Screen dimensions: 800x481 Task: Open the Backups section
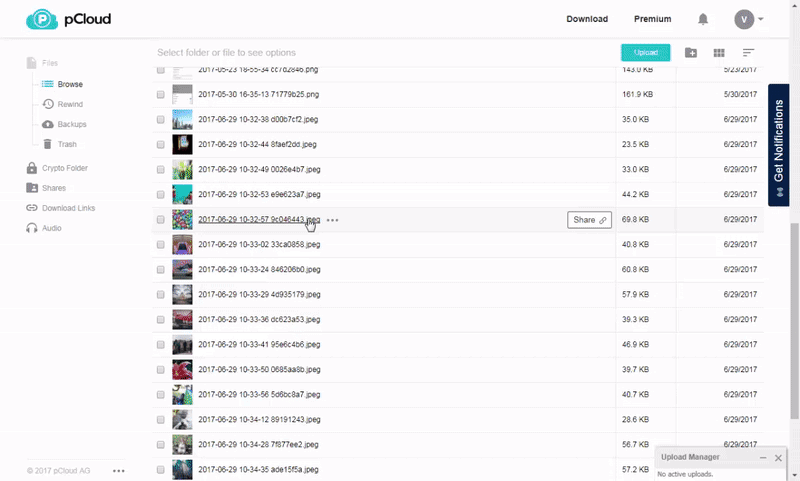click(72, 124)
